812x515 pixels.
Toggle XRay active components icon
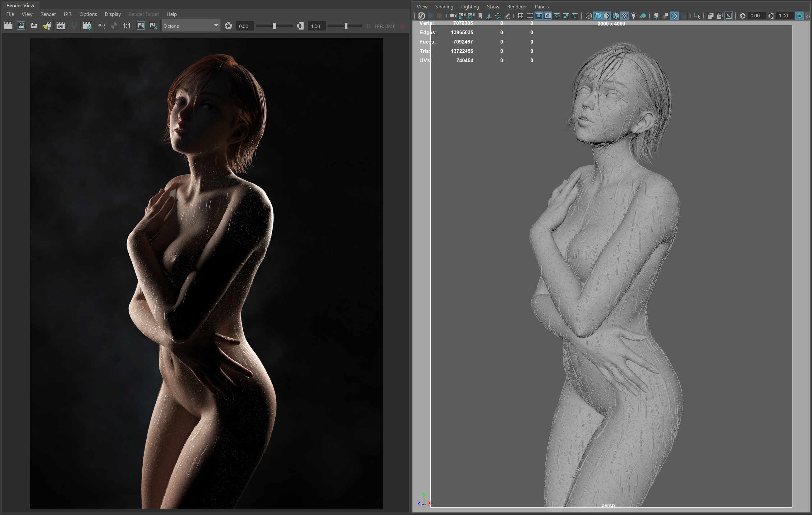pyautogui.click(x=720, y=16)
